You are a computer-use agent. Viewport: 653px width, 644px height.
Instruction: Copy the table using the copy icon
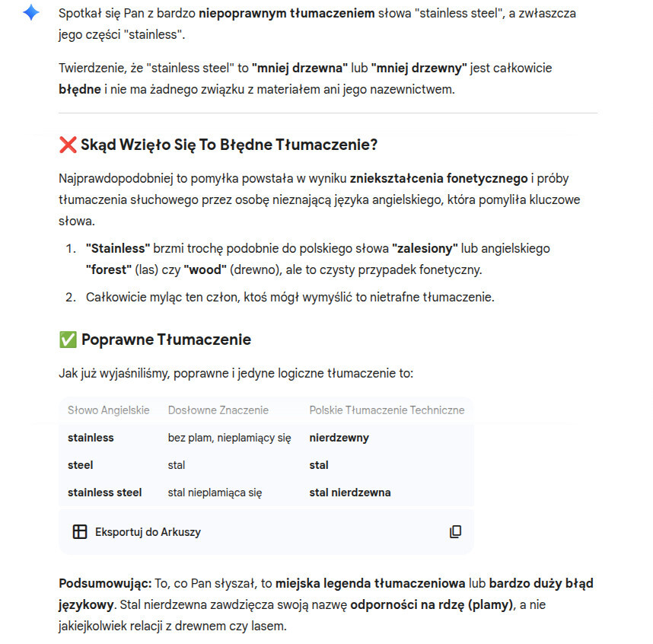pyautogui.click(x=455, y=531)
